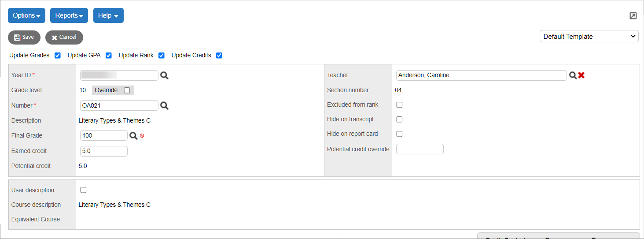Open the Reports menu
The width and height of the screenshot is (644, 239).
69,15
